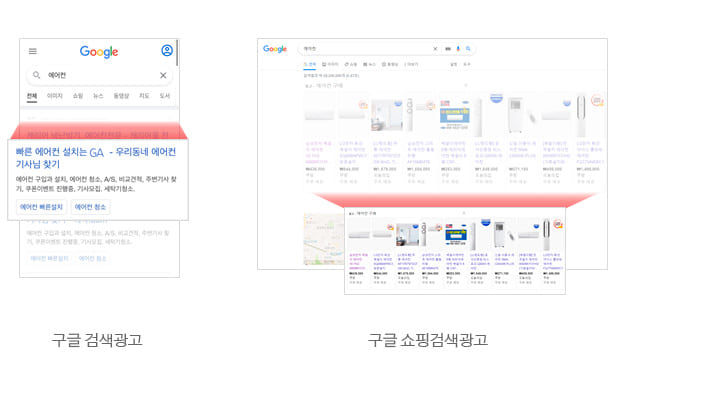
Task: Open the portable air conditioner thumbnail in enlarged panel
Action: coord(504,234)
